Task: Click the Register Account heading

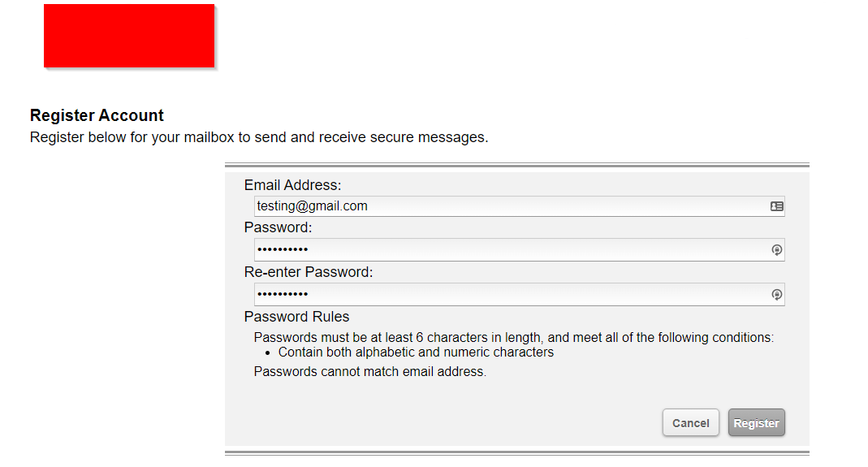Action: click(x=97, y=115)
